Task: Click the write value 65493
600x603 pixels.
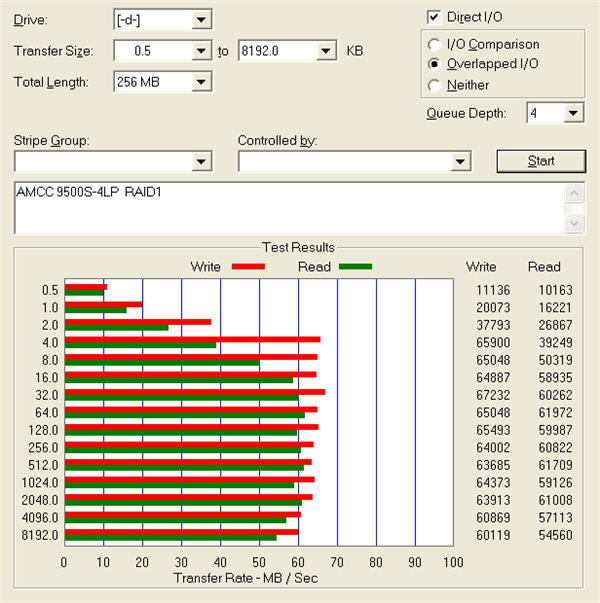Action: coord(493,430)
